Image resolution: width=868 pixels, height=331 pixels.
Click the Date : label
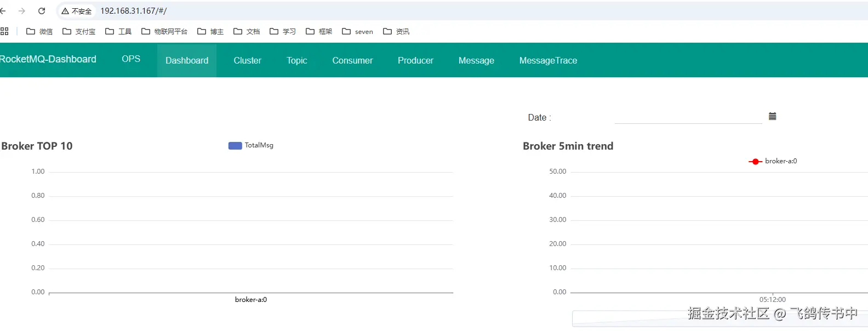539,117
